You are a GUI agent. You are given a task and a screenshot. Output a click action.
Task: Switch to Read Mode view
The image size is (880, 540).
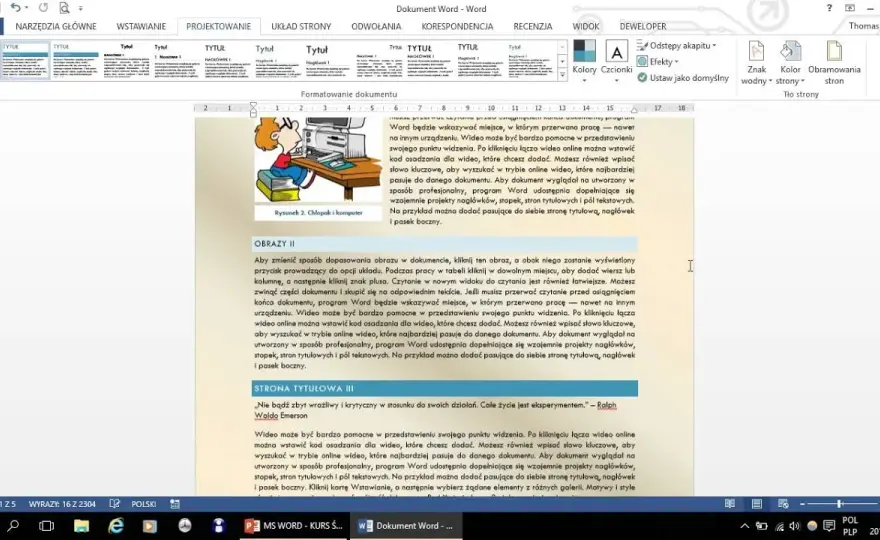coord(730,504)
